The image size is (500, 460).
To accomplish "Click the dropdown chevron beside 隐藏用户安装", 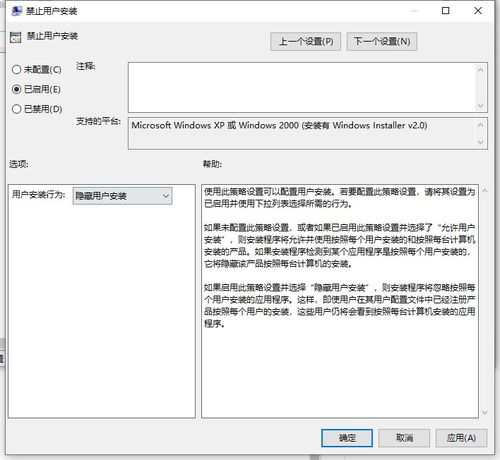I will [x=166, y=196].
